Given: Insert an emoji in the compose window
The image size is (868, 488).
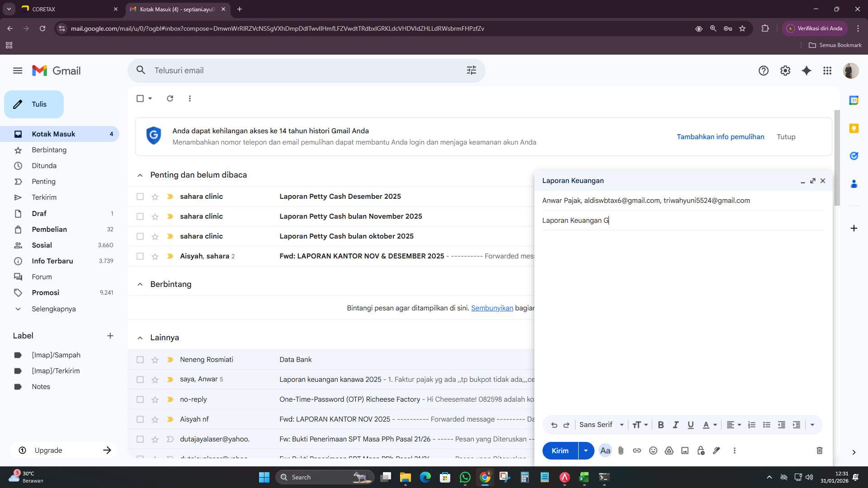Looking at the screenshot, I should (653, 450).
